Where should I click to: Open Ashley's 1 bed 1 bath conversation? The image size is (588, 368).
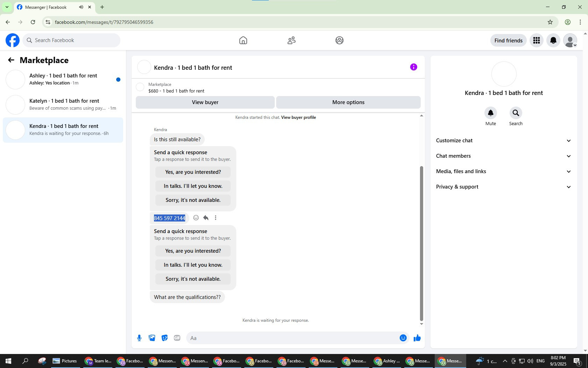coord(63,80)
